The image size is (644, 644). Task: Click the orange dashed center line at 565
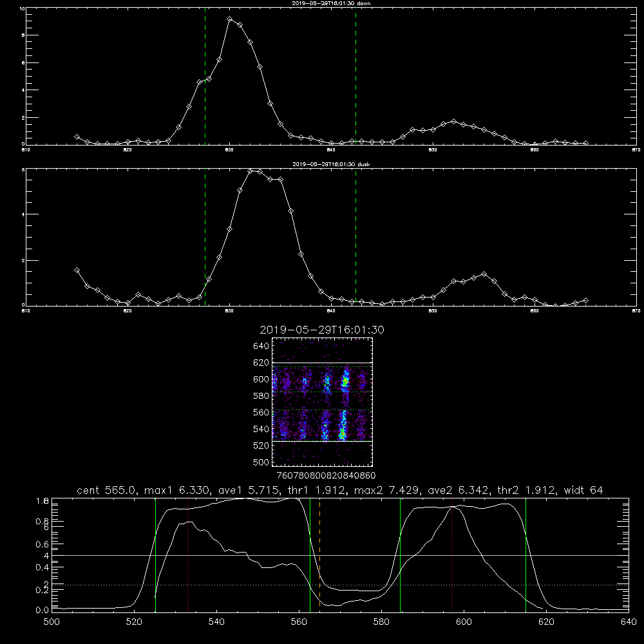319,554
